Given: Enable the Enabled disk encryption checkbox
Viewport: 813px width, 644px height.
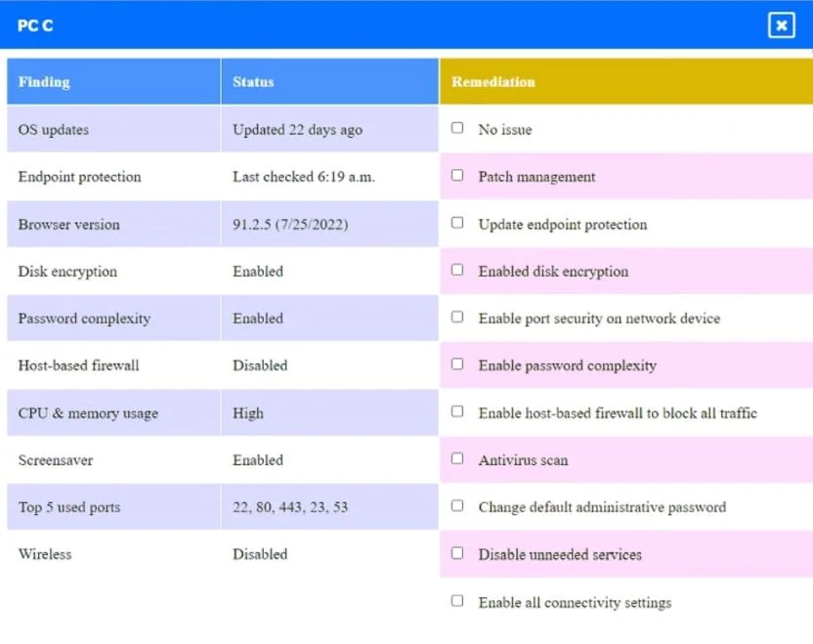Looking at the screenshot, I should [x=457, y=270].
